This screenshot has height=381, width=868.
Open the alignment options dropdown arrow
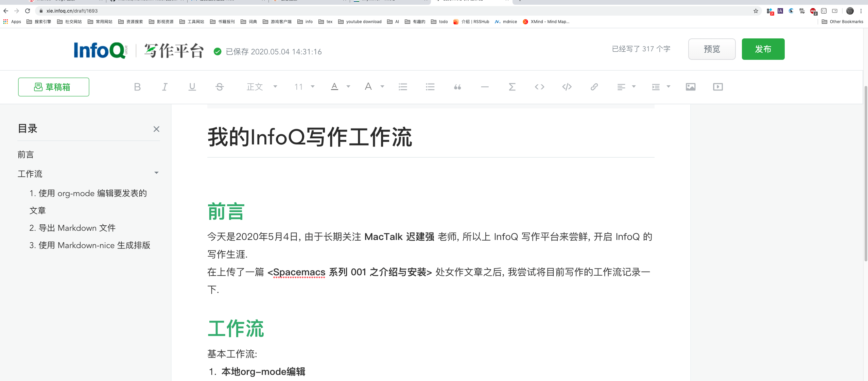[634, 87]
